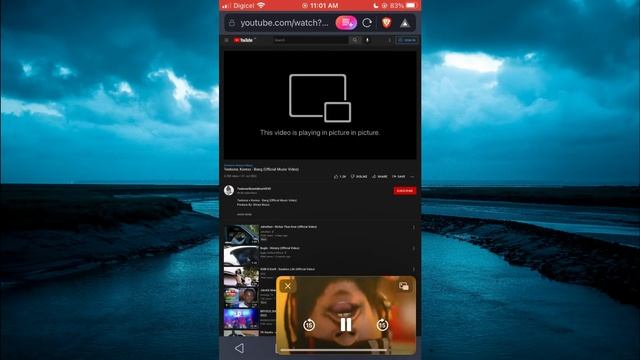Open more actions ellipsis beside Save

(x=412, y=176)
